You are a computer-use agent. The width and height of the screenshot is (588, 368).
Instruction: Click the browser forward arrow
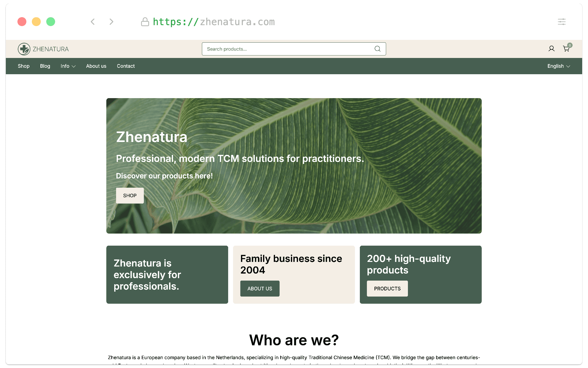111,22
